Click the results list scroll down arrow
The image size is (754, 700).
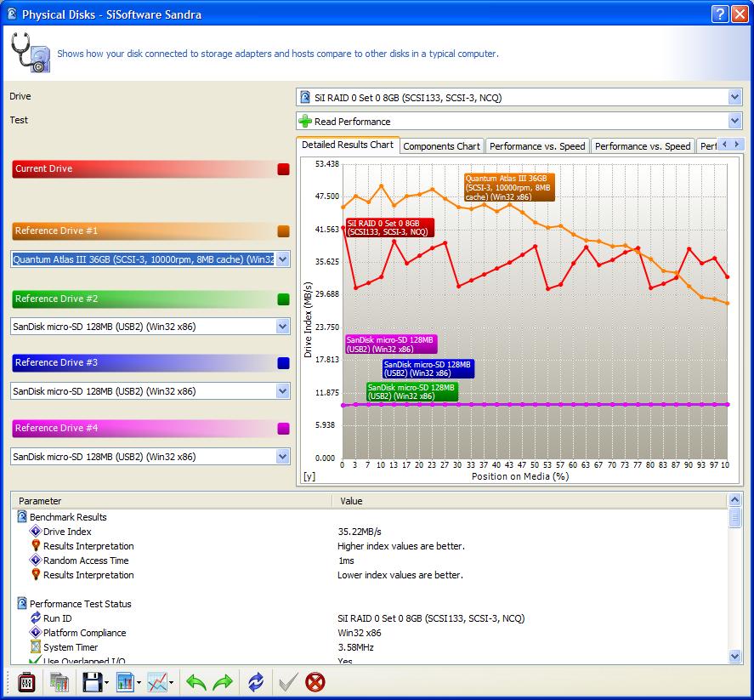pos(734,657)
